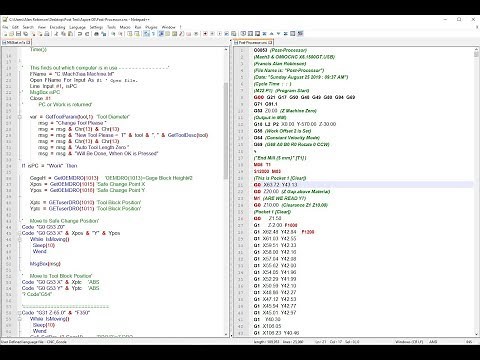Screen dimensions: 480x360
Task: Toggle synchronized horizontal scrolling
Action: tap(137, 34)
